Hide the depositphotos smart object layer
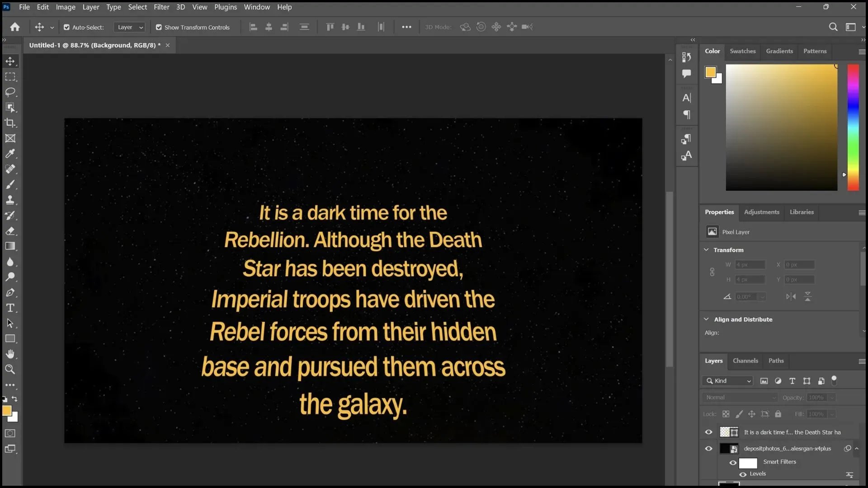This screenshot has width=868, height=488. 708,449
